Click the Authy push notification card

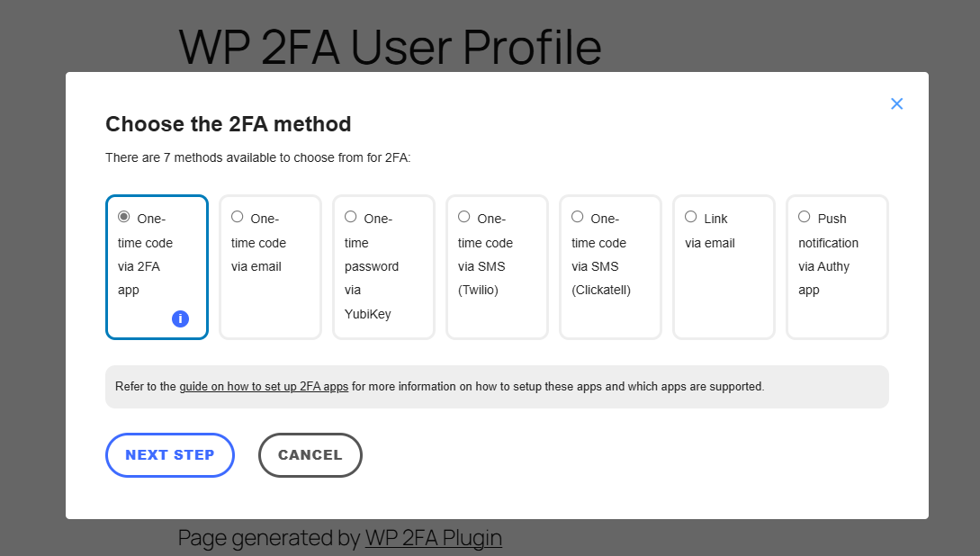(x=837, y=266)
